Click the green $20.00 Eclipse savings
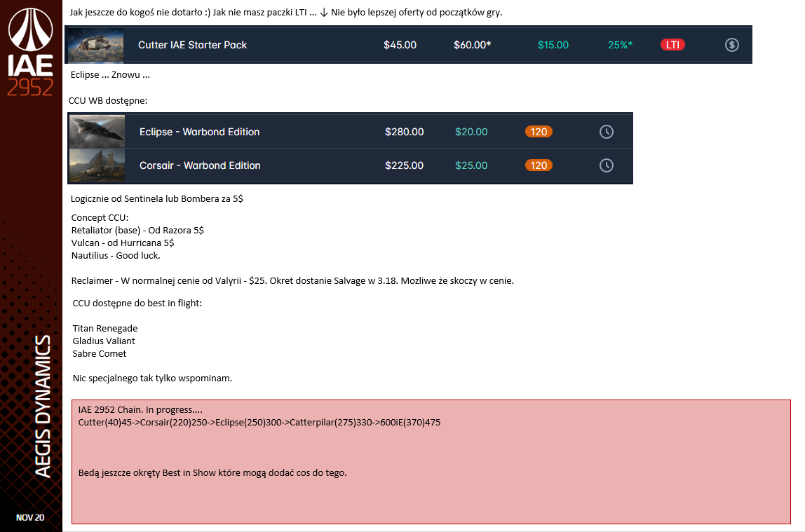 pyautogui.click(x=471, y=132)
